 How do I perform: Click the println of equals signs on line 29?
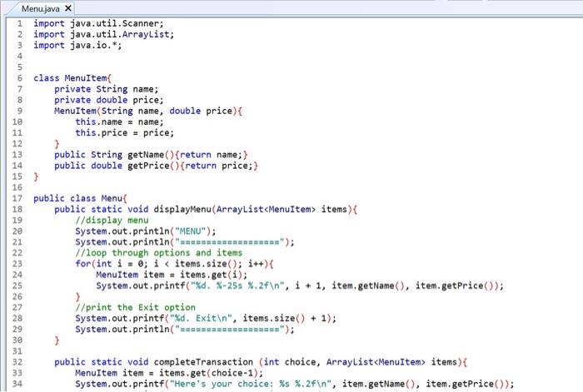pyautogui.click(x=185, y=330)
